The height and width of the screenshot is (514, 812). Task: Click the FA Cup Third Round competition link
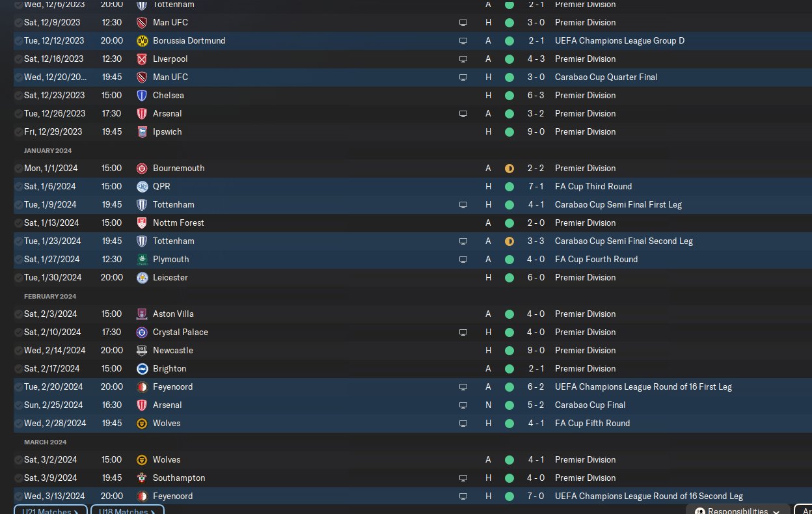click(593, 186)
